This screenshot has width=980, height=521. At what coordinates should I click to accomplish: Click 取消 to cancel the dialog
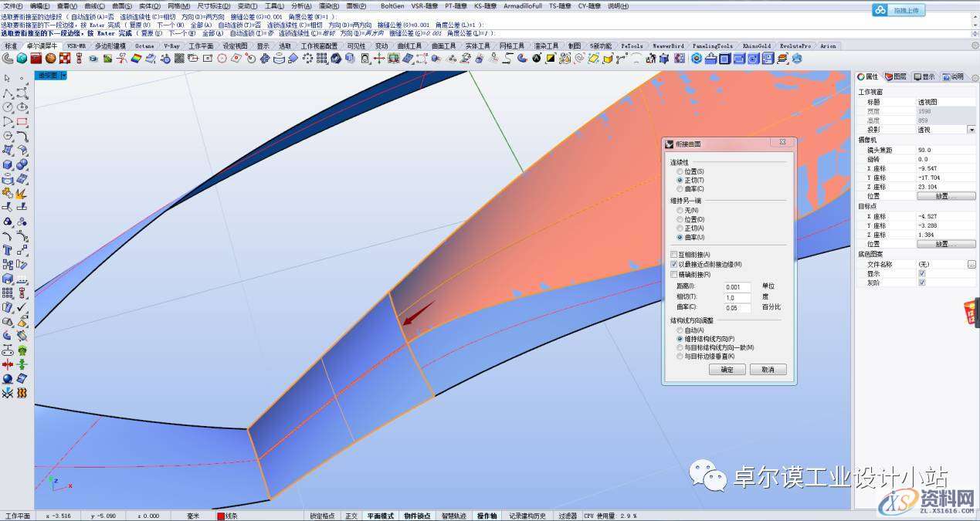768,370
